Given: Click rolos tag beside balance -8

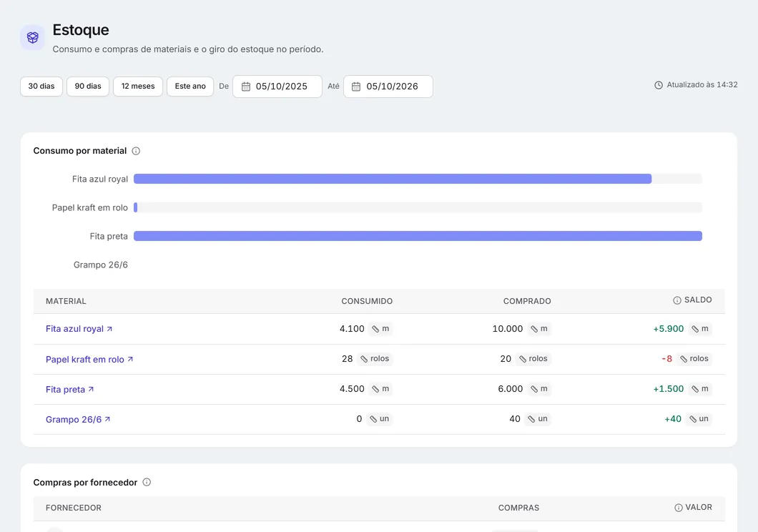Looking at the screenshot, I should [694, 358].
